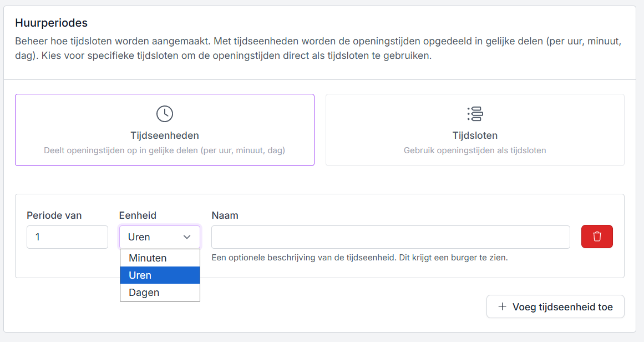Click the Periode van label
644x342 pixels.
point(54,215)
